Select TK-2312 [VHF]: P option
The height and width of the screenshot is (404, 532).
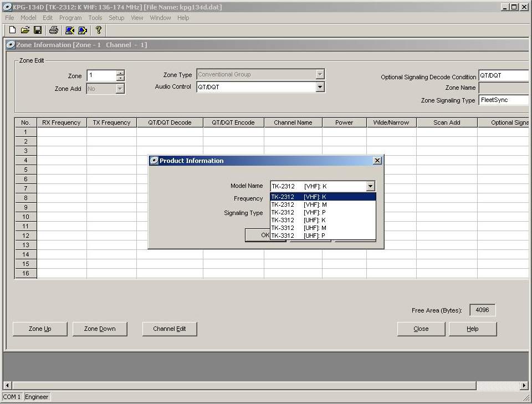323,212
